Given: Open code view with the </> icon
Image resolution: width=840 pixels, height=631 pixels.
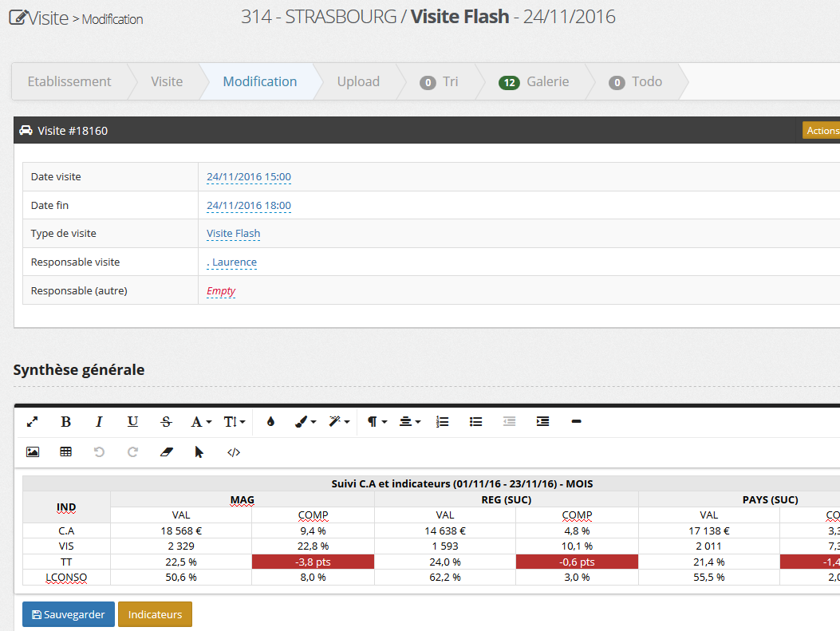Looking at the screenshot, I should pyautogui.click(x=234, y=452).
